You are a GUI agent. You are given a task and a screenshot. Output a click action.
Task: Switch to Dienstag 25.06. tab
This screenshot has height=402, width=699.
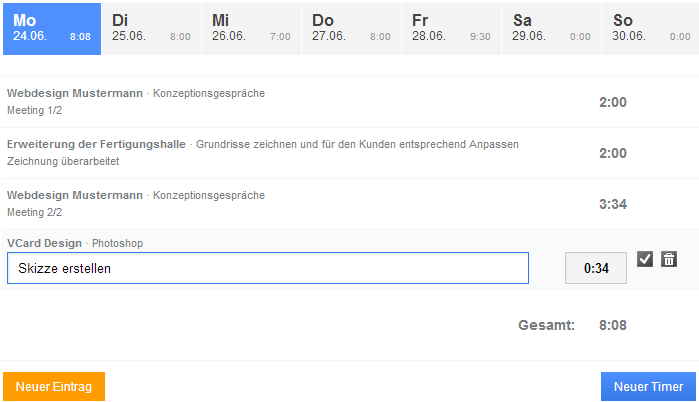[151, 28]
